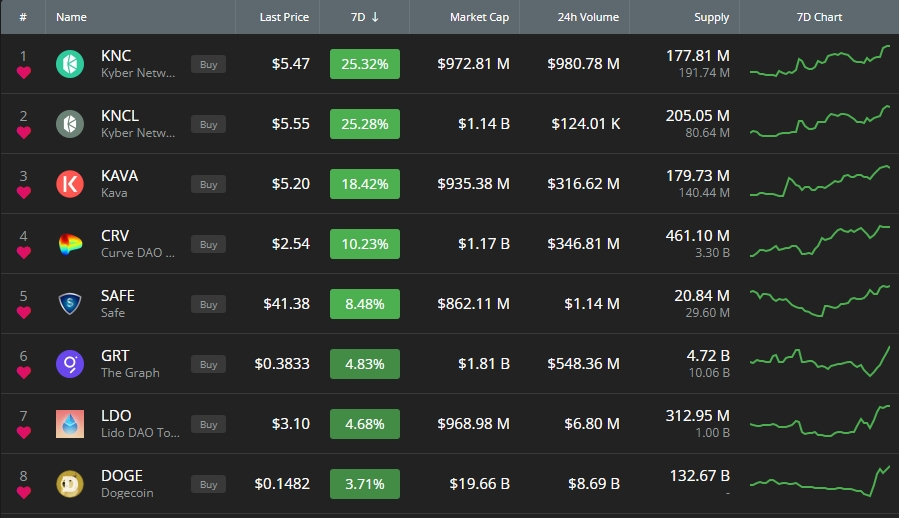Click the Curve DAO name text

tap(138, 253)
